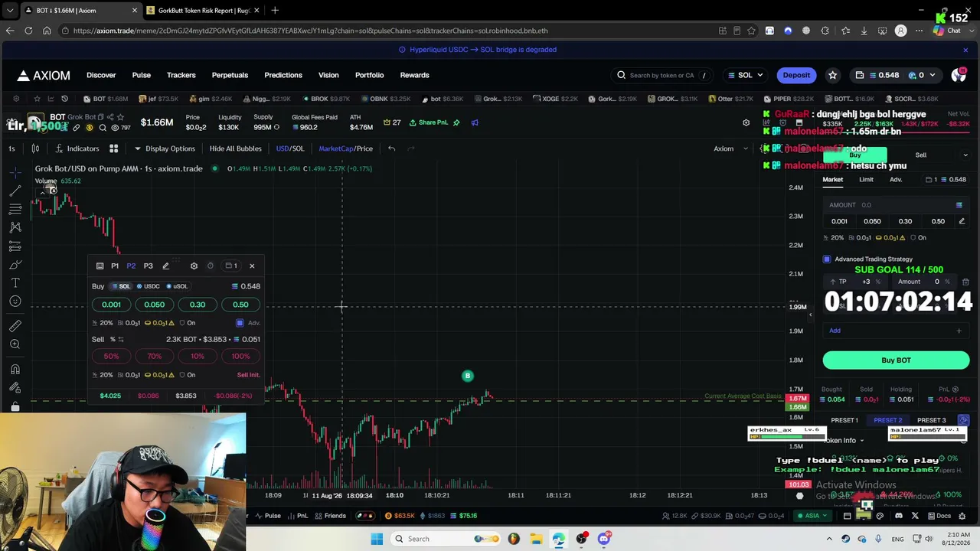
Task: Select the Fibonacci retracement tool
Action: pos(15,208)
